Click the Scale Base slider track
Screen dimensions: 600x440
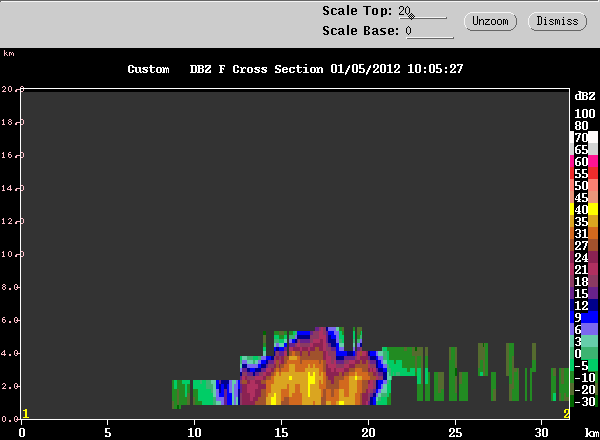click(433, 37)
